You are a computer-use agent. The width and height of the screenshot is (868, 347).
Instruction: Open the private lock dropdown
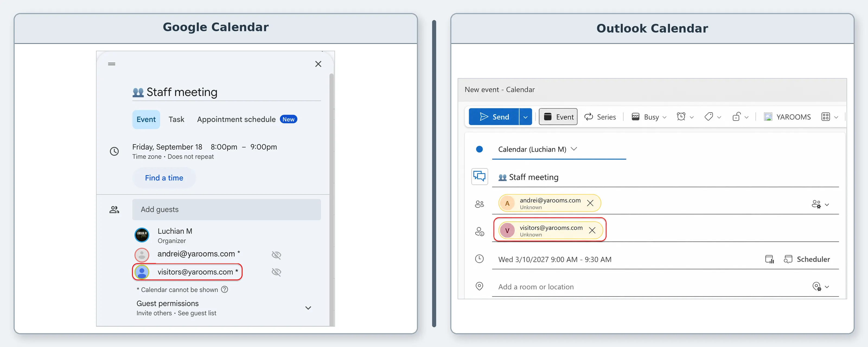(740, 117)
